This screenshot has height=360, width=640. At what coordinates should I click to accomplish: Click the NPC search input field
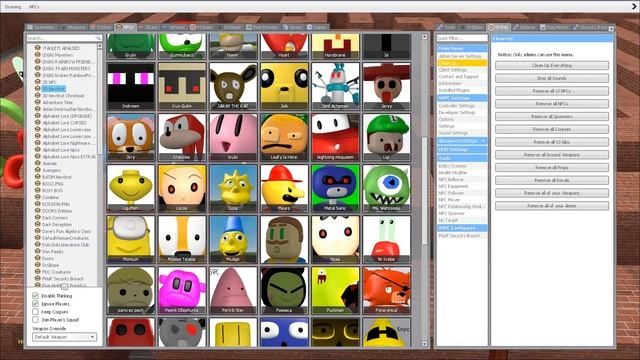(x=64, y=38)
